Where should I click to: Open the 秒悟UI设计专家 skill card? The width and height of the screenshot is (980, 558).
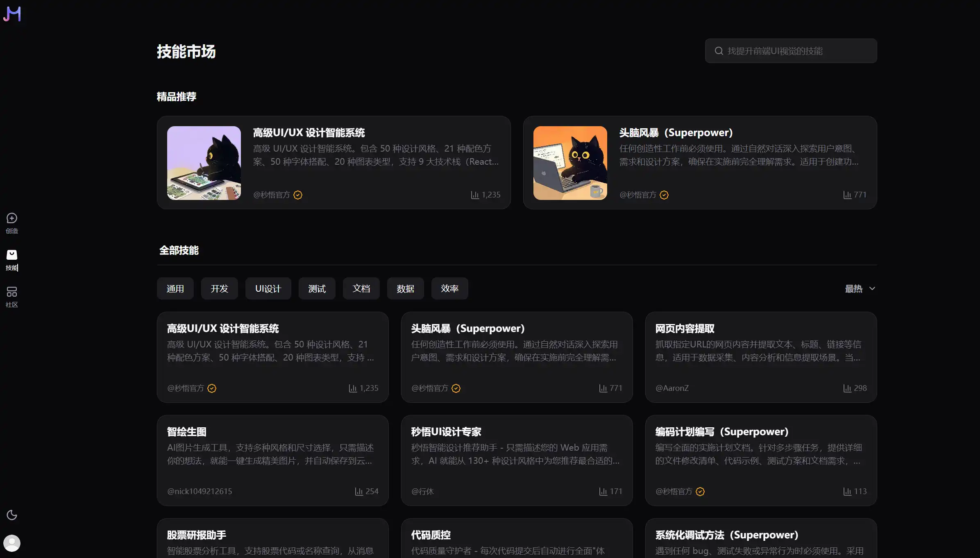point(517,460)
